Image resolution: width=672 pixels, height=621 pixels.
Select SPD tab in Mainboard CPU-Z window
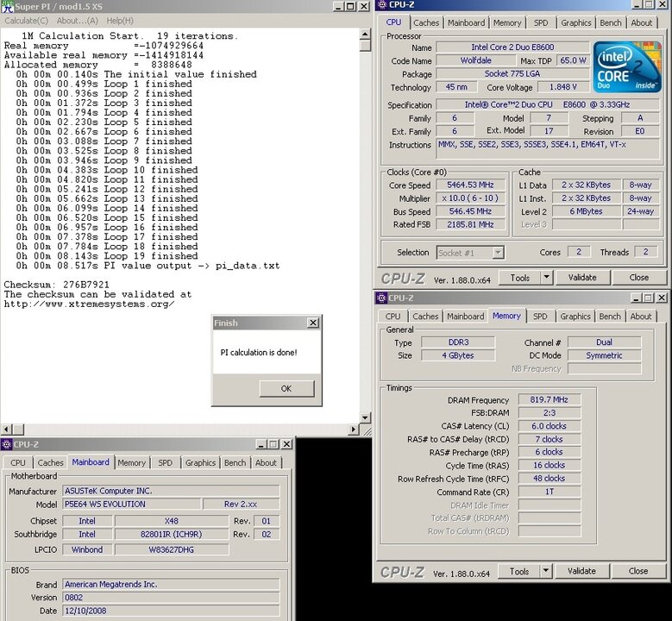click(x=165, y=463)
